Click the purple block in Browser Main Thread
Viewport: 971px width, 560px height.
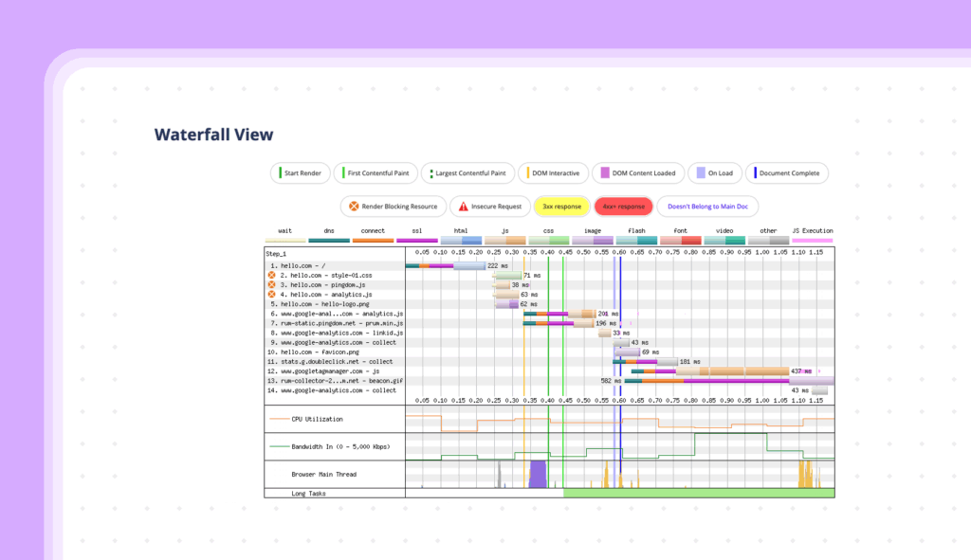(538, 474)
